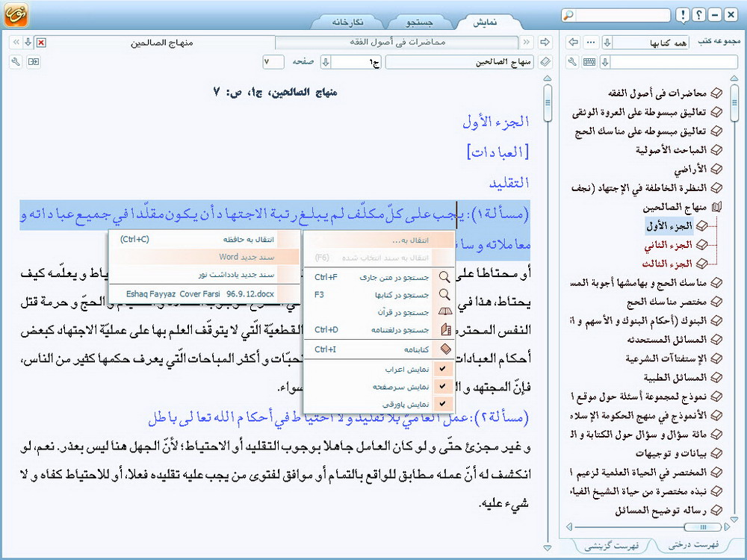The image size is (747, 560).
Task: Click the split window icon
Action: [x=34, y=61]
